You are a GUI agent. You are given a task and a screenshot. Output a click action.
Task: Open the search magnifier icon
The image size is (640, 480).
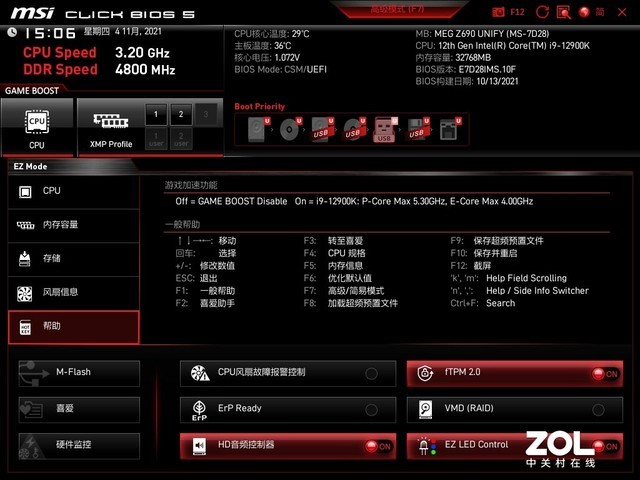click(564, 12)
